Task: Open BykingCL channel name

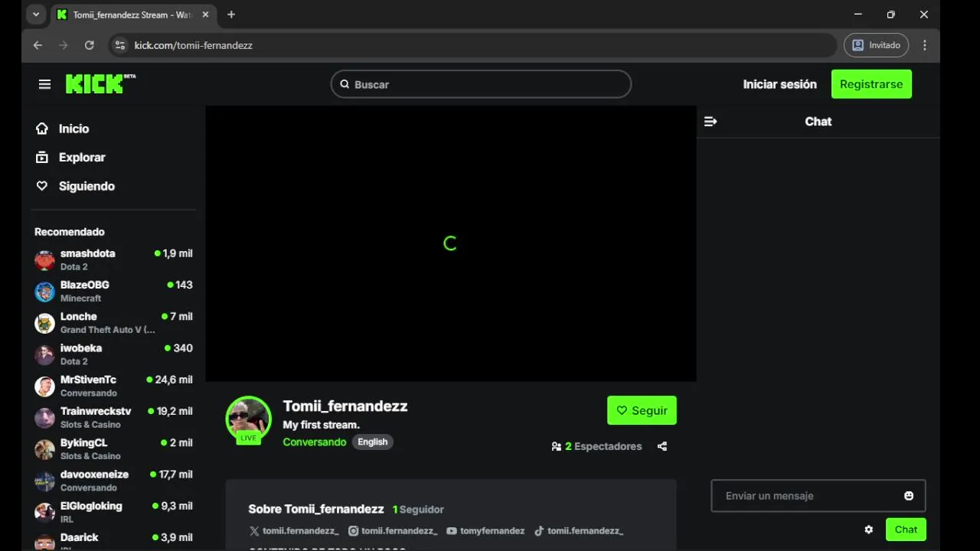Action: 84,442
